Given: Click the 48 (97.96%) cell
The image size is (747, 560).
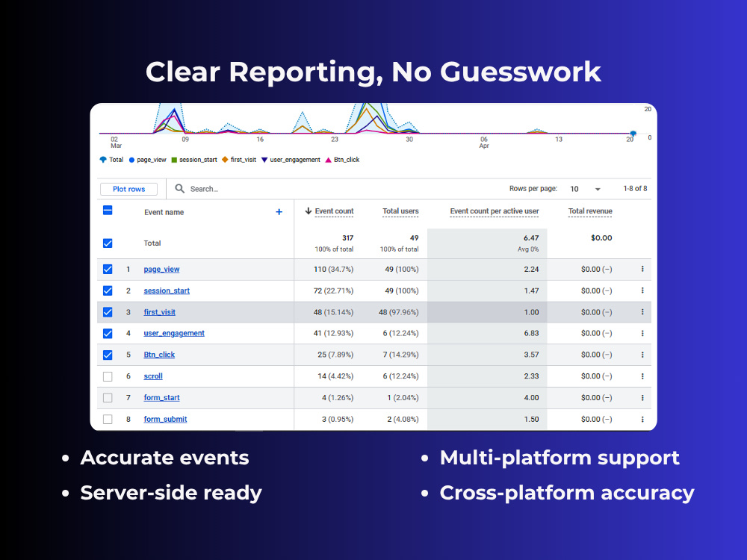Looking at the screenshot, I should (x=399, y=312).
